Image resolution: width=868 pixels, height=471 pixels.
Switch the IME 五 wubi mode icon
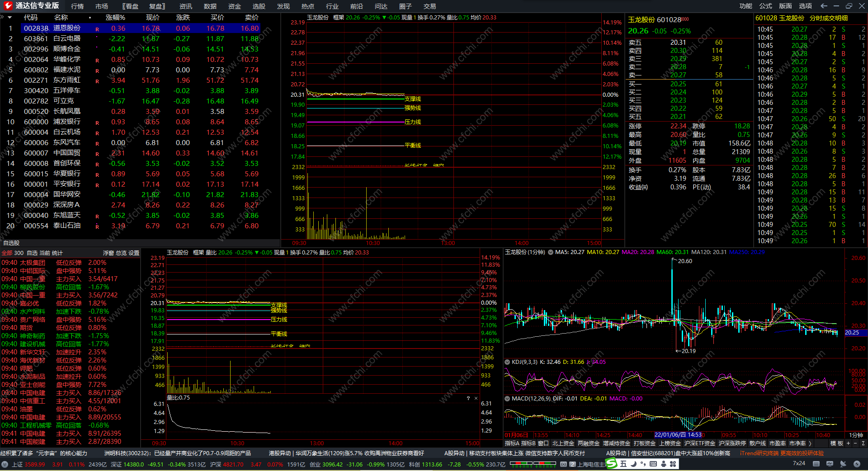pos(623,464)
